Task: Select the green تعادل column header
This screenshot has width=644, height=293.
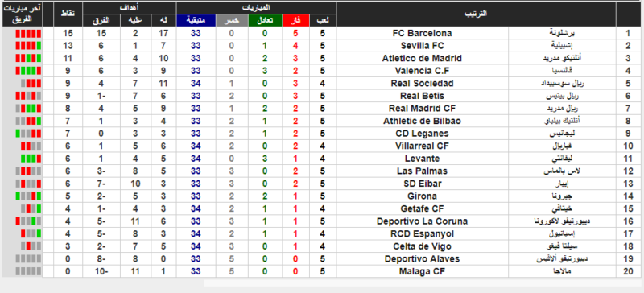Action: click(265, 21)
